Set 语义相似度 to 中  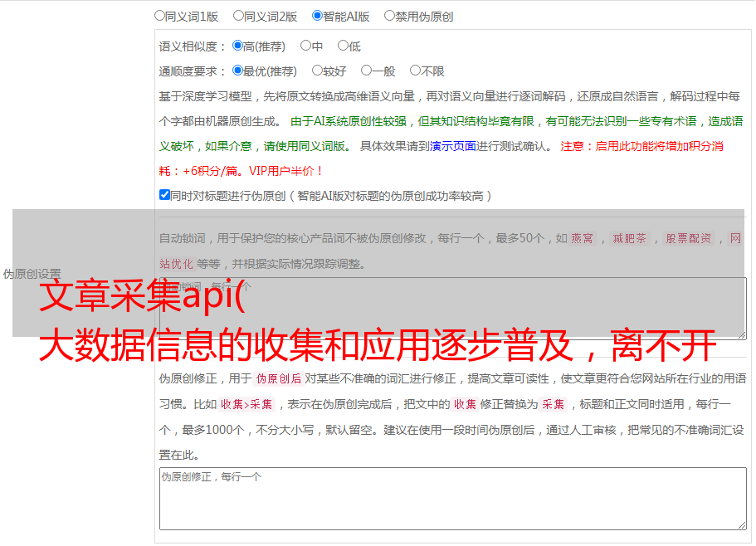(305, 46)
